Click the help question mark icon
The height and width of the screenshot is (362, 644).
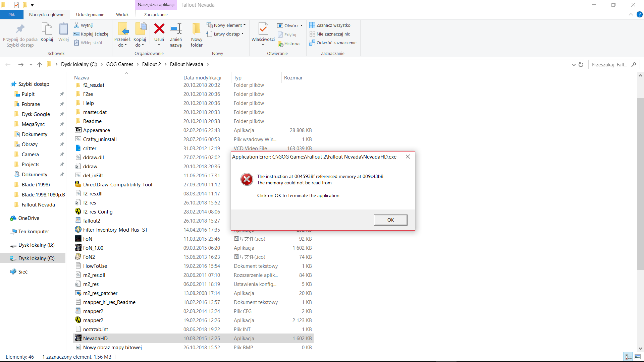point(639,14)
